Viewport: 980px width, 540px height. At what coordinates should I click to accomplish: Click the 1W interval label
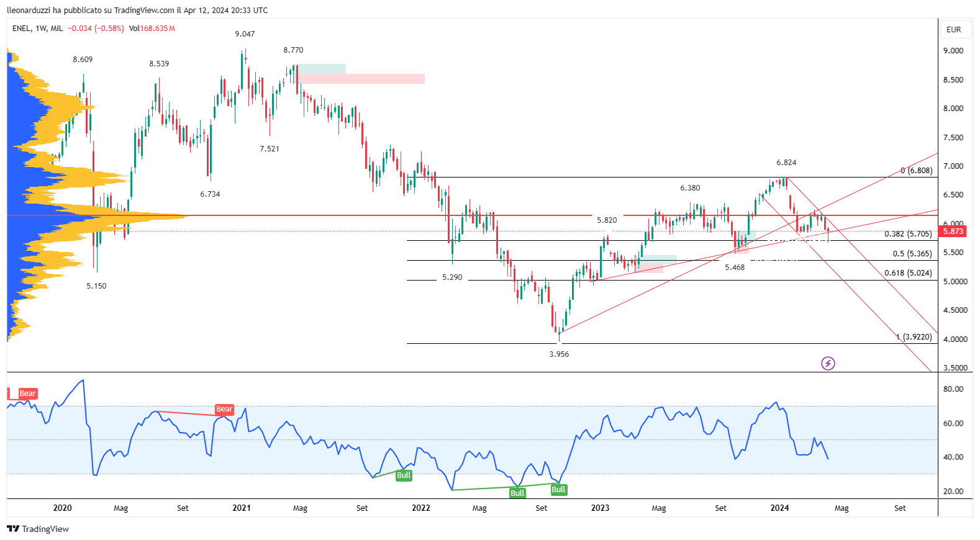41,29
